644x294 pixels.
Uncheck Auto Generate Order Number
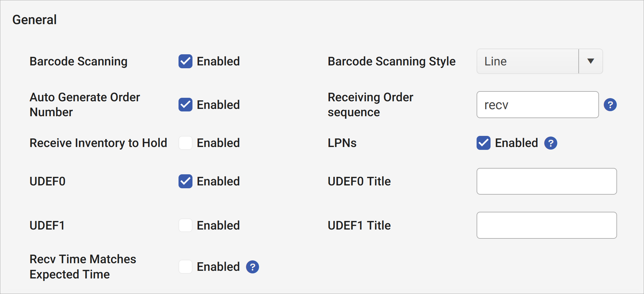click(x=185, y=104)
